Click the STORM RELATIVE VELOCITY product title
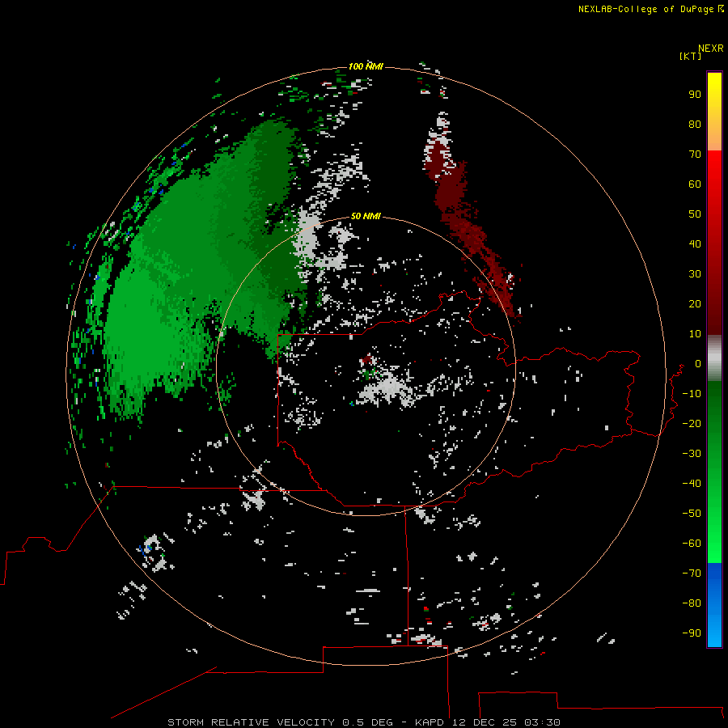This screenshot has height=728, width=728. (x=251, y=722)
